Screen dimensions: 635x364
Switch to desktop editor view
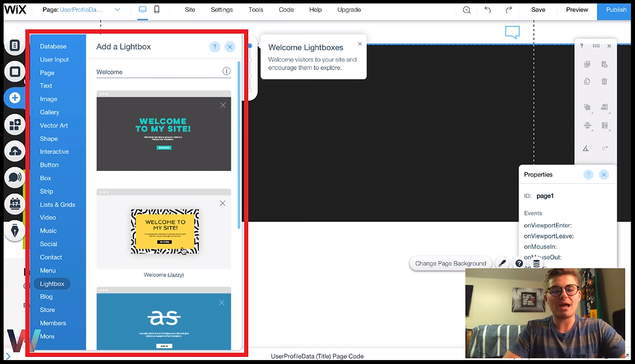(x=143, y=10)
